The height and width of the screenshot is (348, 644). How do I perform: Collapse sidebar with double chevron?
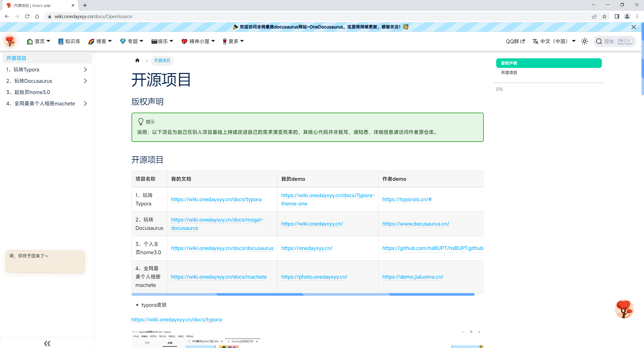47,343
